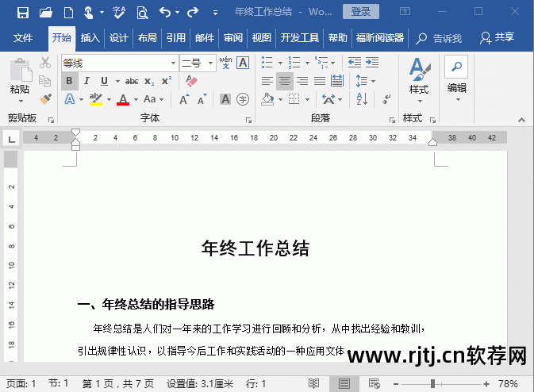Insert enclosed character (字) icon
Image resolution: width=534 pixels, height=392 pixels.
click(243, 99)
